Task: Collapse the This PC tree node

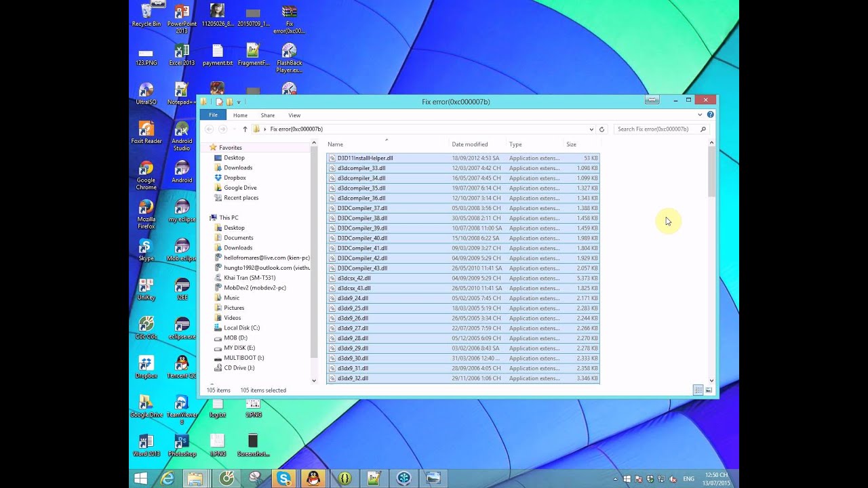Action: (205, 218)
